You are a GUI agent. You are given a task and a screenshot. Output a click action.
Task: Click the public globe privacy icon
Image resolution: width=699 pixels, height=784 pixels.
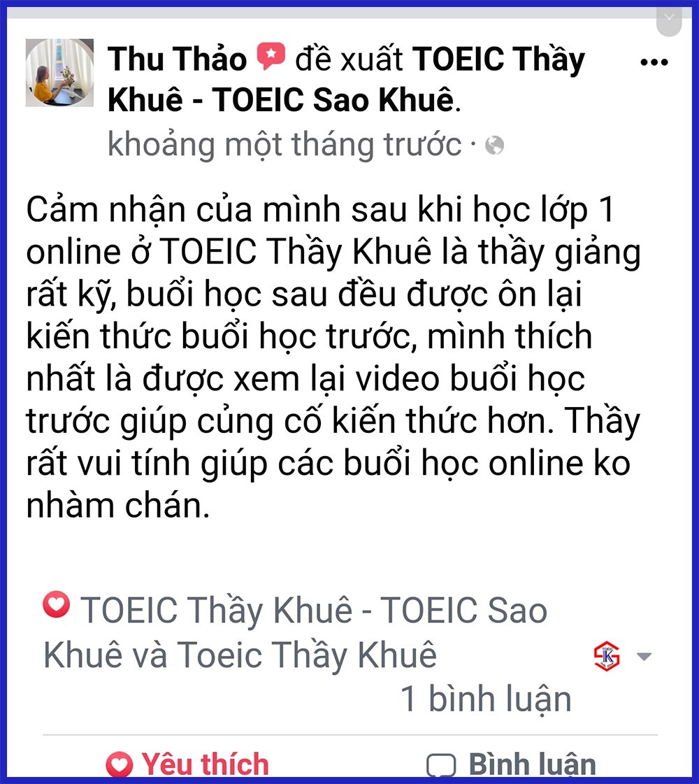point(494,145)
